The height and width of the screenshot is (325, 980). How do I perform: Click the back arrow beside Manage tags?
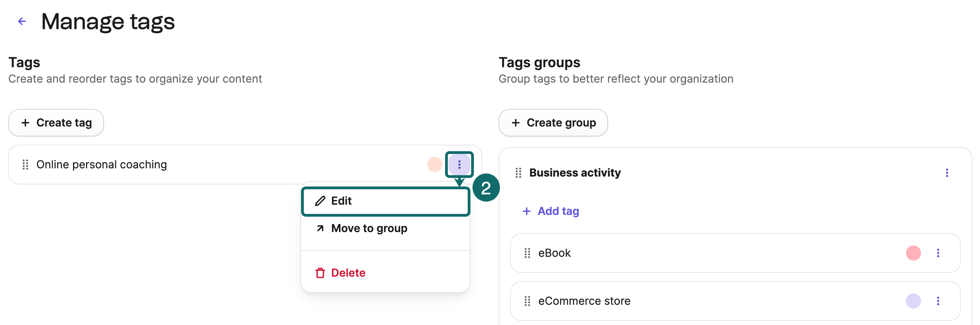point(22,21)
